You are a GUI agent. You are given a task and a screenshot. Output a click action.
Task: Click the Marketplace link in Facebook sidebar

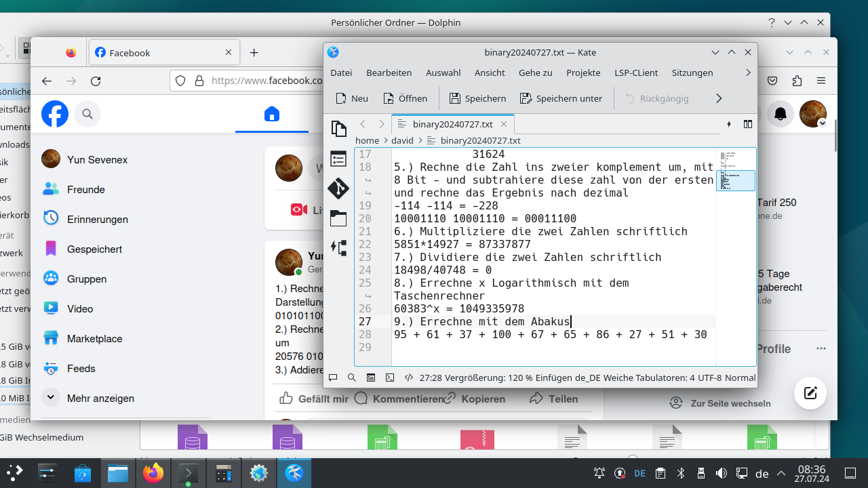click(x=94, y=339)
